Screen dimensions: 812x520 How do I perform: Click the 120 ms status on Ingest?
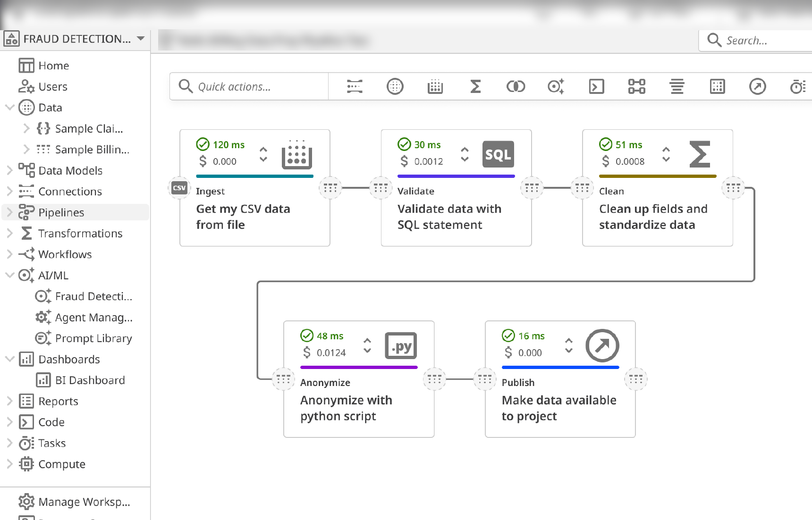coord(220,144)
